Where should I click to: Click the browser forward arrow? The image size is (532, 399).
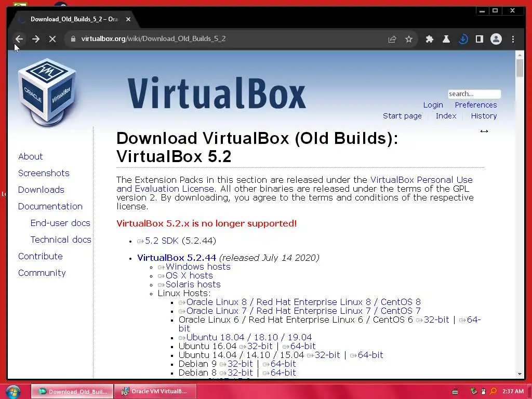[x=36, y=39]
